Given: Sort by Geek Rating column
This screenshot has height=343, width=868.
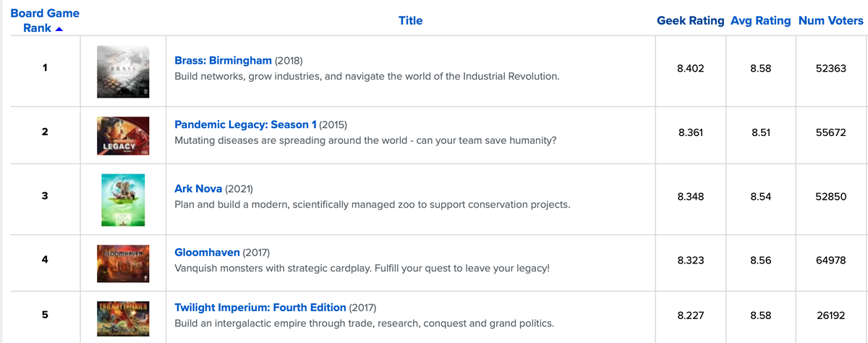Looking at the screenshot, I should (x=690, y=20).
